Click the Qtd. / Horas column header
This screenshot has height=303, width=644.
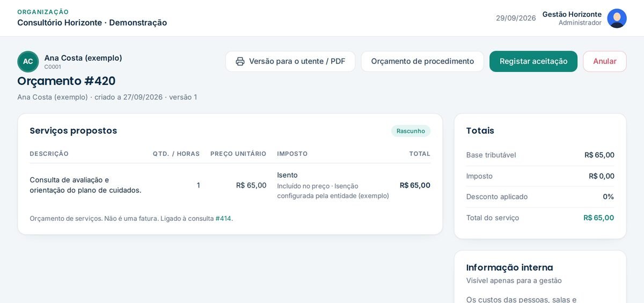tap(176, 154)
